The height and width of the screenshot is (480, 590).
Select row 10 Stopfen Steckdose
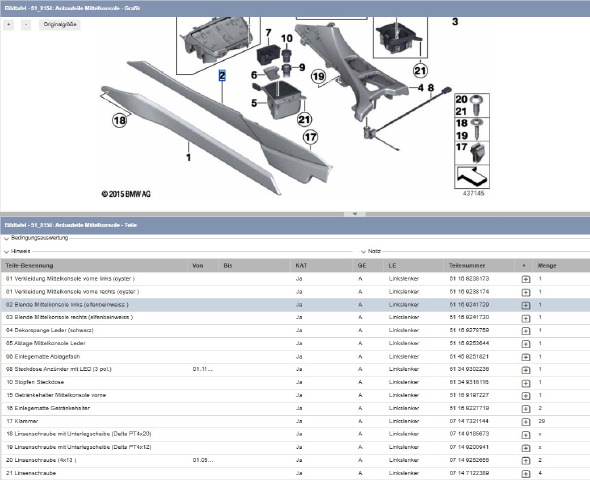[x=295, y=383]
